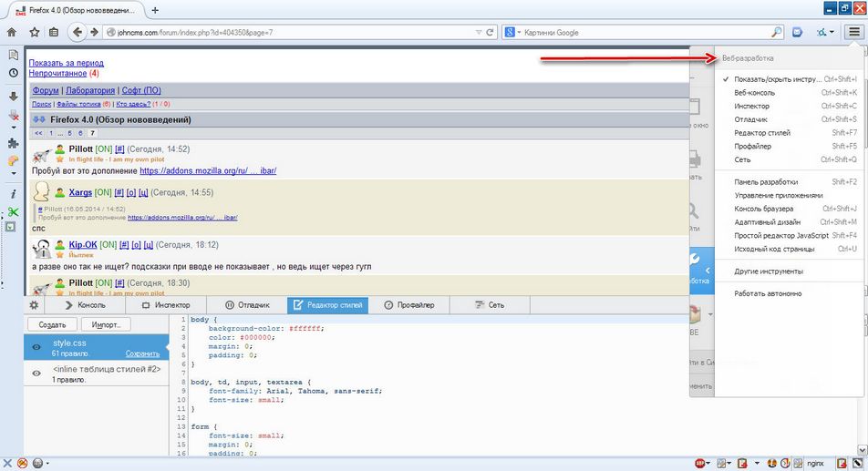Bookmark this page with the star icon
868x471 pixels.
(x=34, y=32)
